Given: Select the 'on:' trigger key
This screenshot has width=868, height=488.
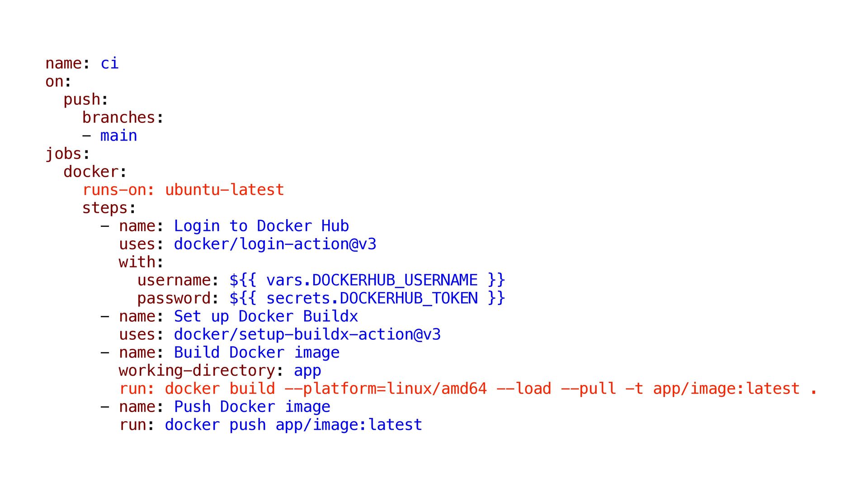Looking at the screenshot, I should tap(58, 81).
